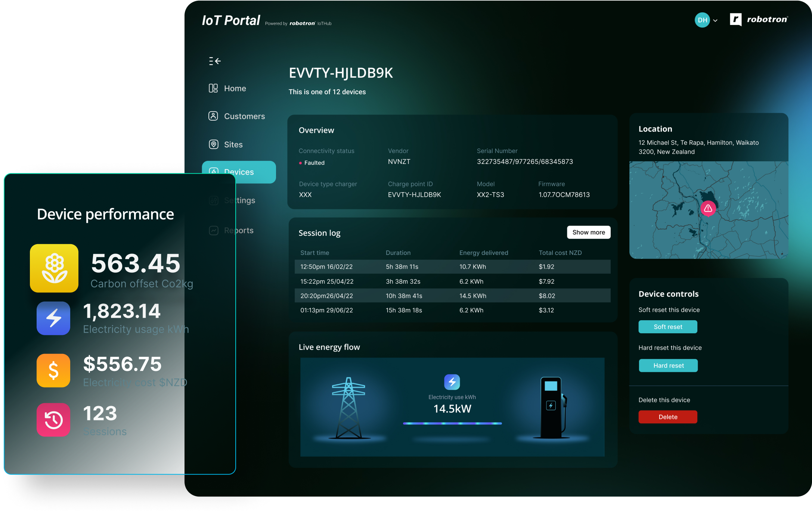Viewport: 812px width, 514px height.
Task: Click the yellow carbon offset flower icon
Action: tap(54, 268)
